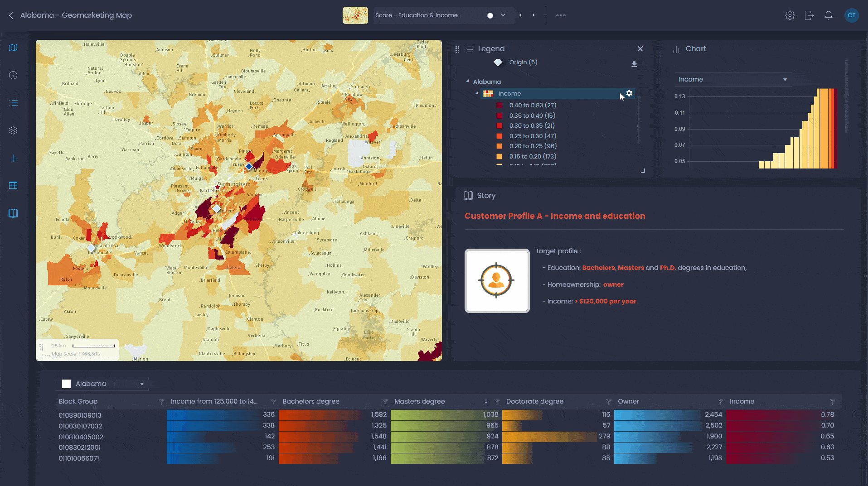Viewport: 868px width, 486px height.
Task: Filter the Bachelors degree column
Action: point(385,402)
